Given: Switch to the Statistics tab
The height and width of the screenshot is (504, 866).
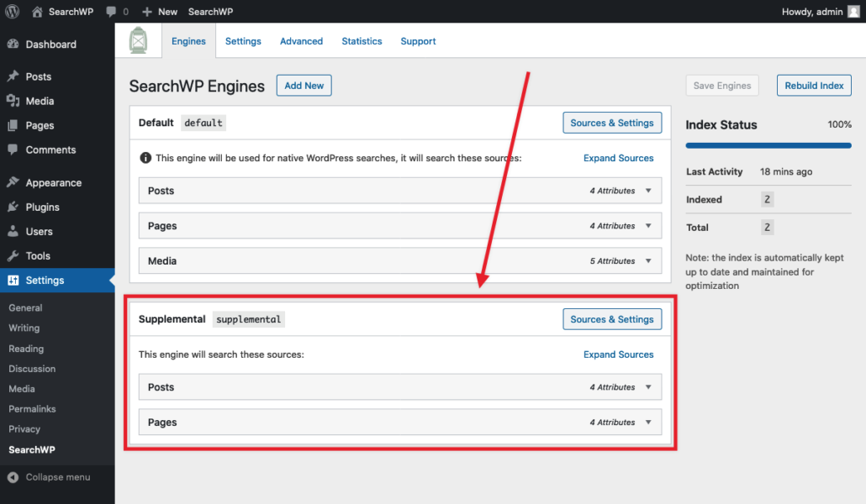Looking at the screenshot, I should [x=362, y=41].
